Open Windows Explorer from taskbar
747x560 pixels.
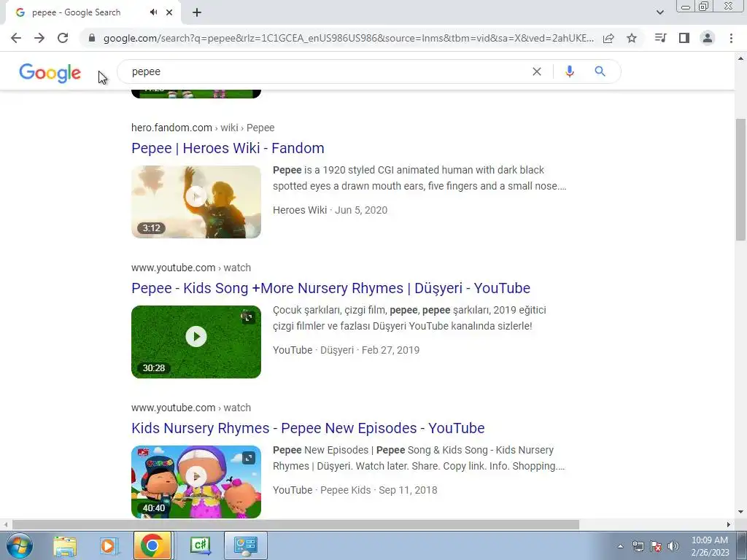(65, 545)
